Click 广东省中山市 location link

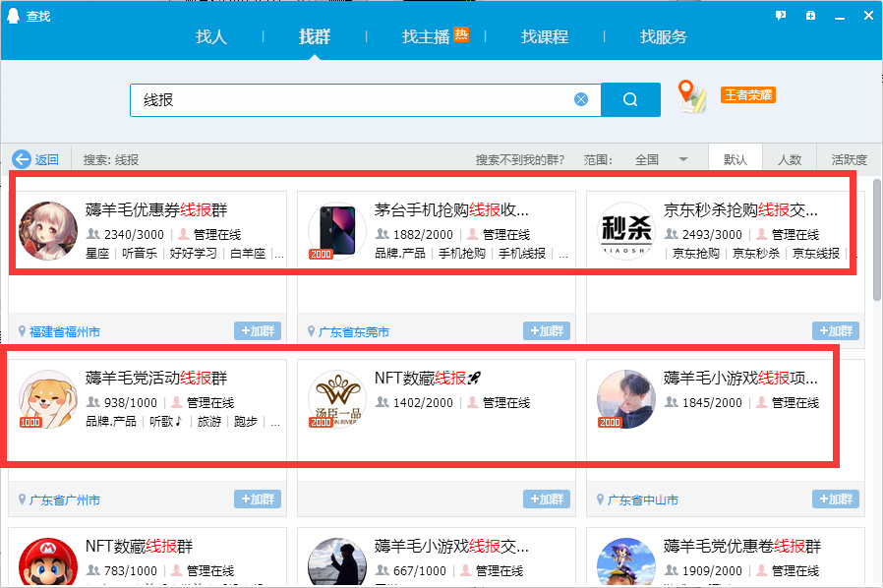[x=642, y=500]
